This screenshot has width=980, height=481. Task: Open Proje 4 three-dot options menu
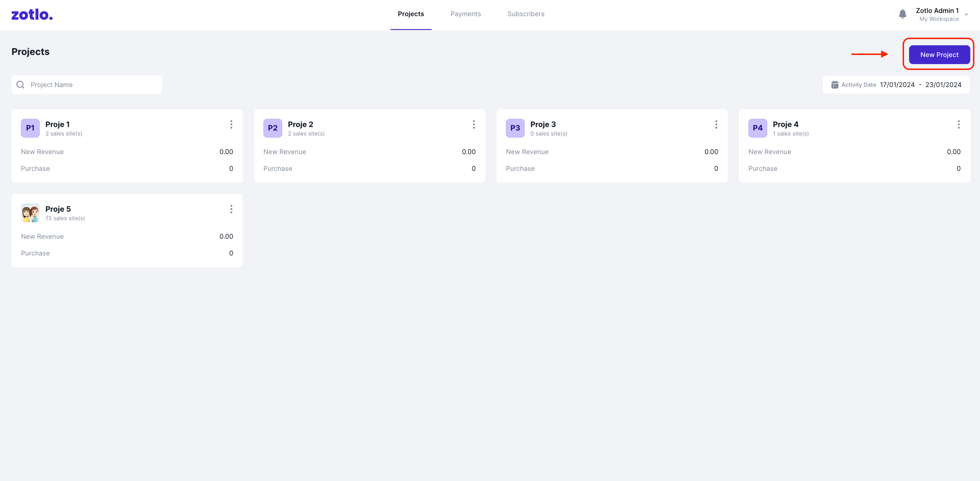pyautogui.click(x=958, y=125)
